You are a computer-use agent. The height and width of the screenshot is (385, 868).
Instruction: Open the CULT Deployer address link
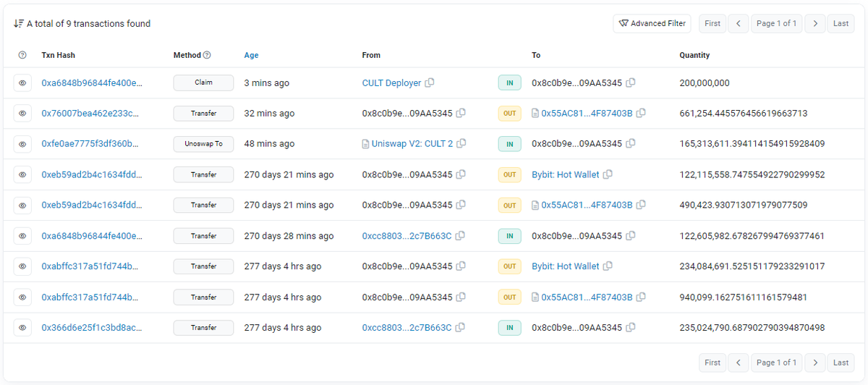(391, 83)
